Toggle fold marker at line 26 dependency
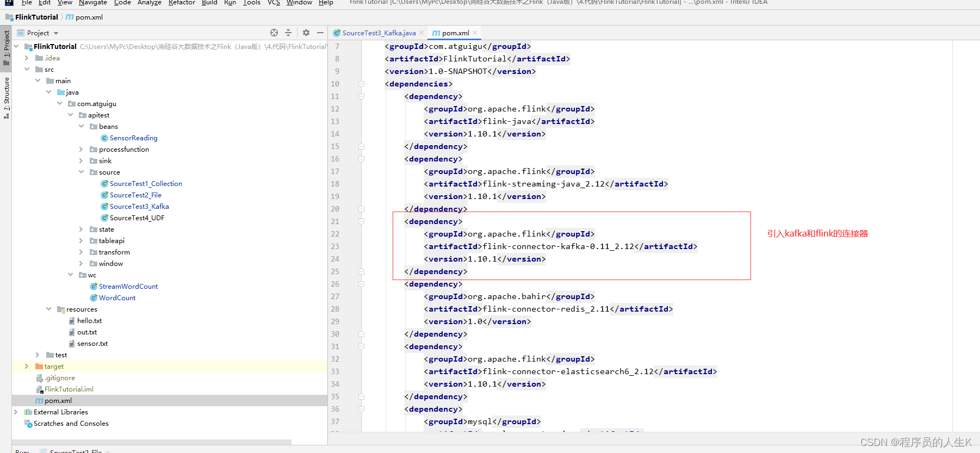The height and width of the screenshot is (453, 980). [x=361, y=284]
